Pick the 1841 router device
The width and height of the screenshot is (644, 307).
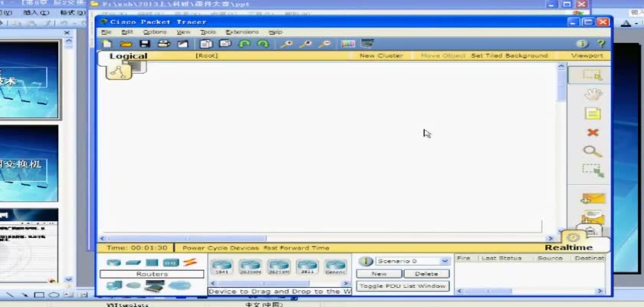click(x=222, y=267)
